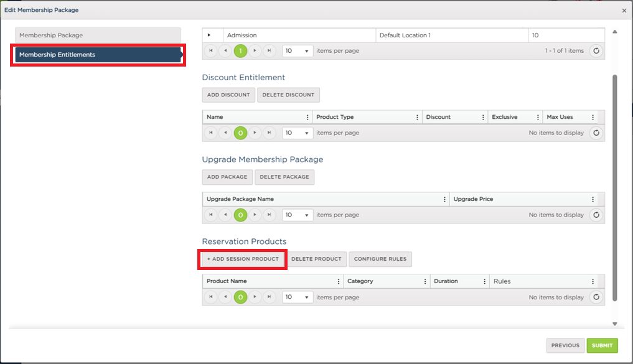Screen dimensions: 633x364
Task: Click the Default Location 1 cell
Action: (x=452, y=35)
